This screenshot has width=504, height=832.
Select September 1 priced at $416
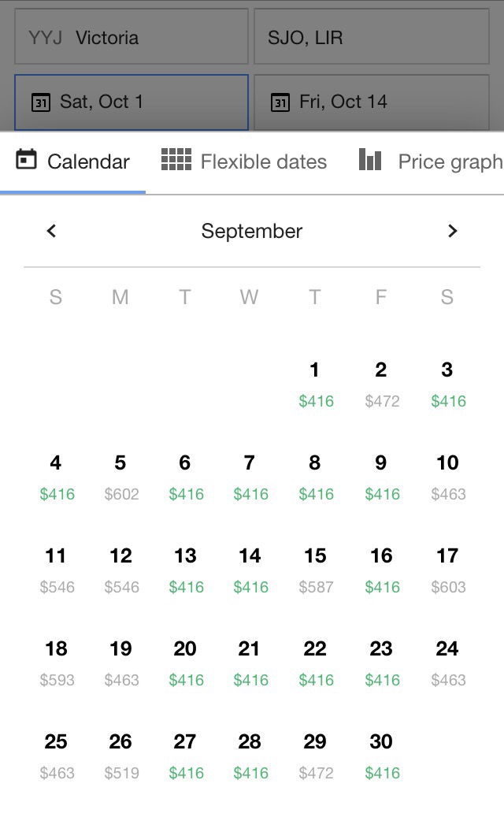pyautogui.click(x=315, y=383)
